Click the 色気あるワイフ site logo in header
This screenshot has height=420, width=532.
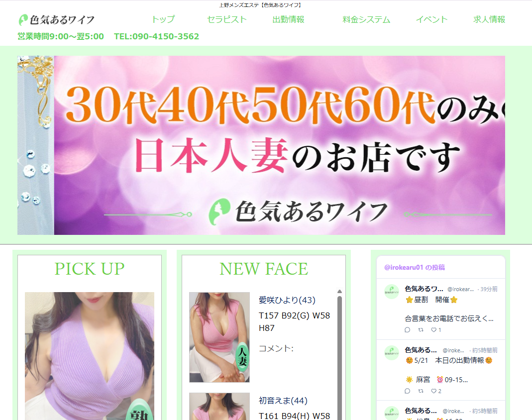(56, 20)
